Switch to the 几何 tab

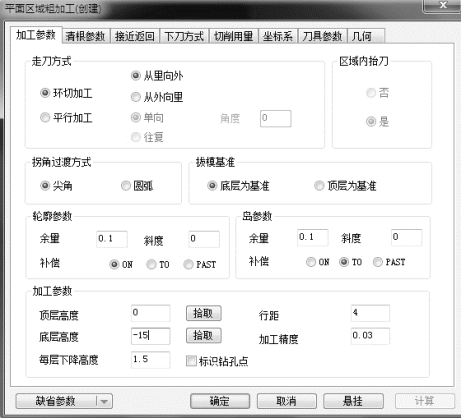[366, 36]
